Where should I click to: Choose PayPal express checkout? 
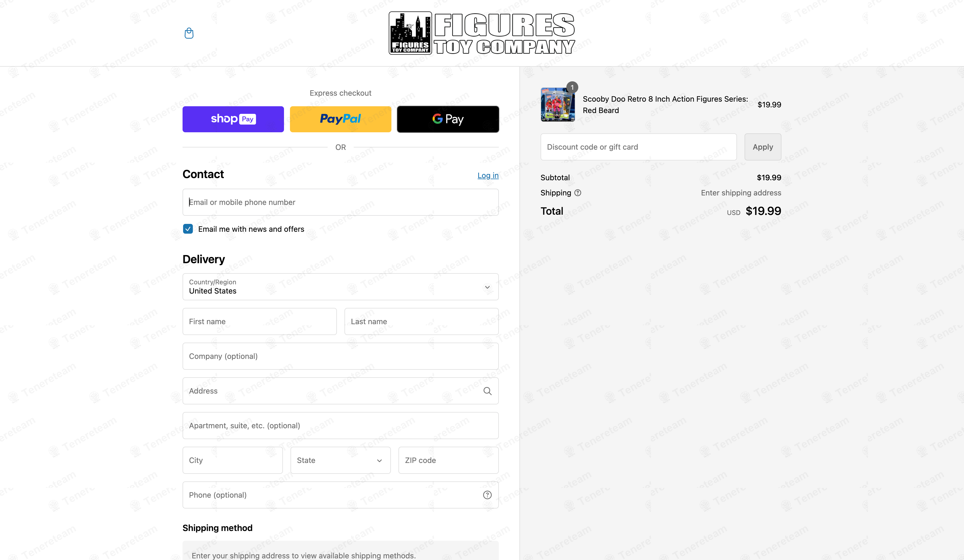(x=340, y=119)
